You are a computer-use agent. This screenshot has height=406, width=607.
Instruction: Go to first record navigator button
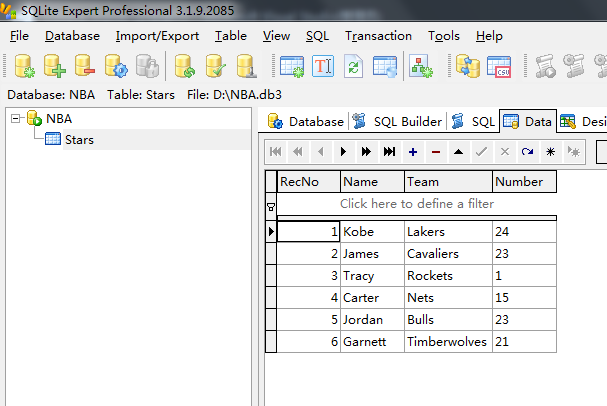tap(276, 152)
